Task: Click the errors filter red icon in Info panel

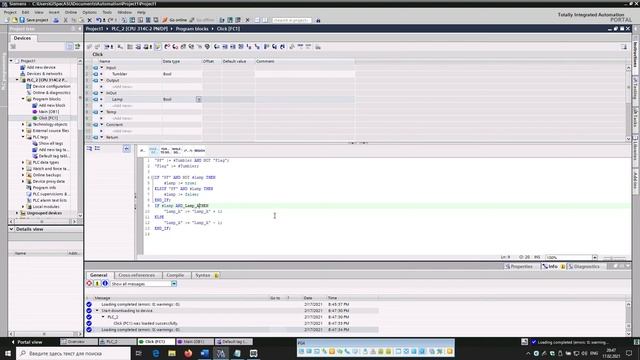Action: [x=89, y=283]
